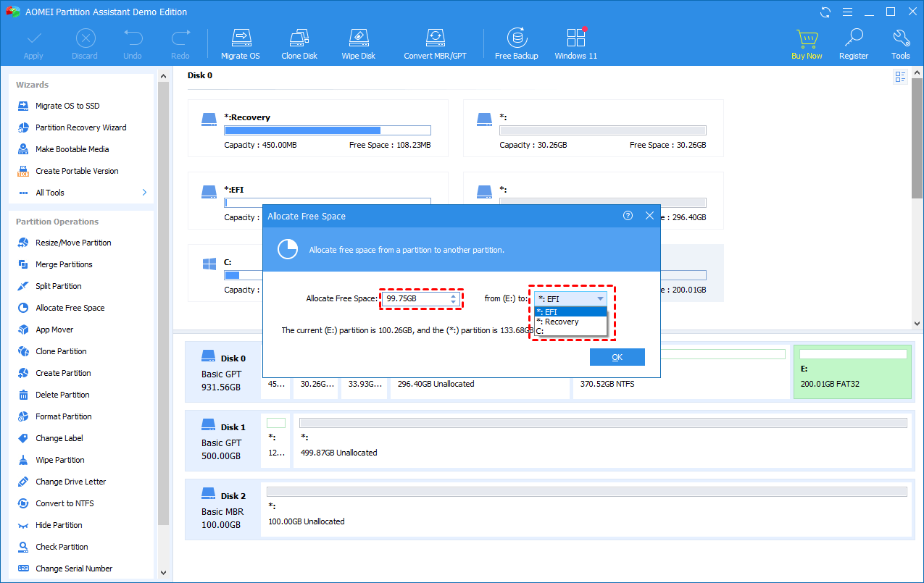Screen dimensions: 924x583
Task: Select Allocate Free Space in sidebar
Action: (x=70, y=308)
